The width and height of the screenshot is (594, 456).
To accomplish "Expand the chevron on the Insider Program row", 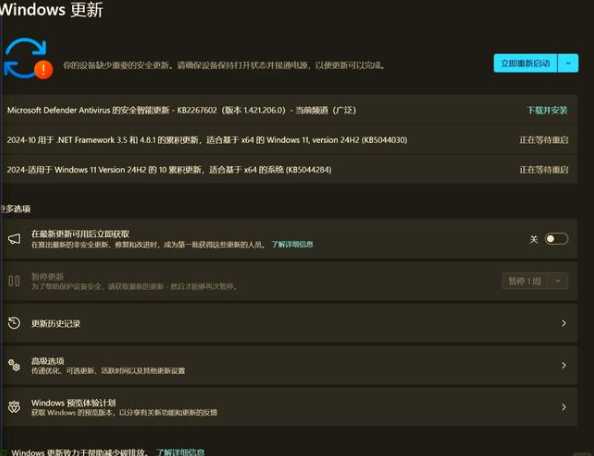I will click(x=564, y=407).
